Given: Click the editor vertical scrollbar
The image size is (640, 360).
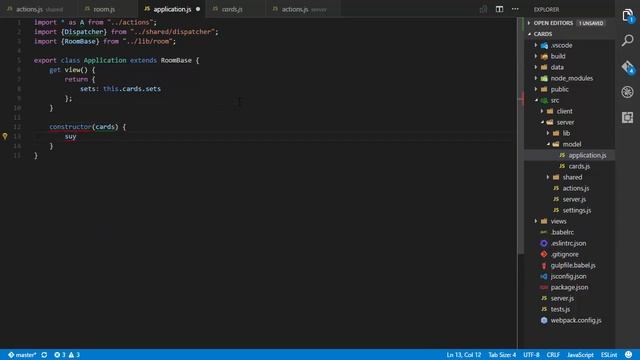Looking at the screenshot, I should 521,135.
